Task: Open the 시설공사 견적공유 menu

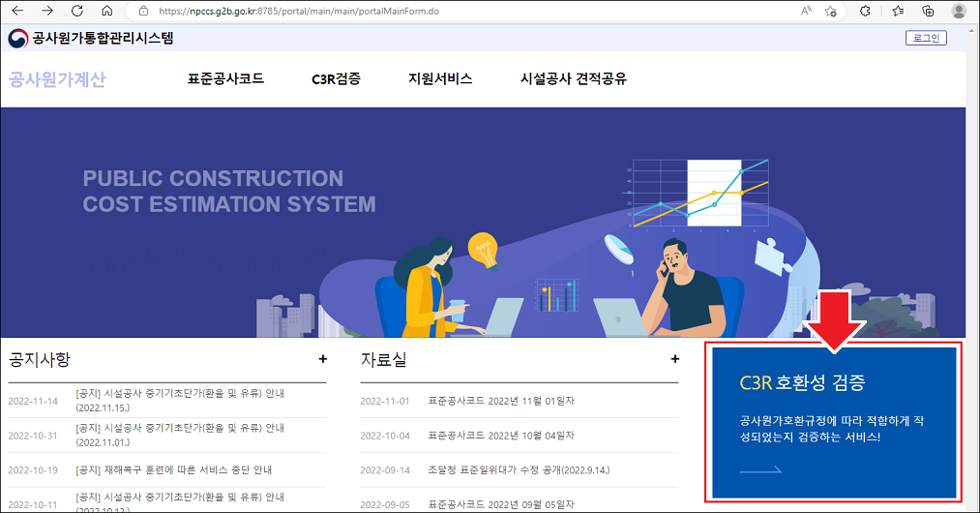Action: click(x=573, y=78)
